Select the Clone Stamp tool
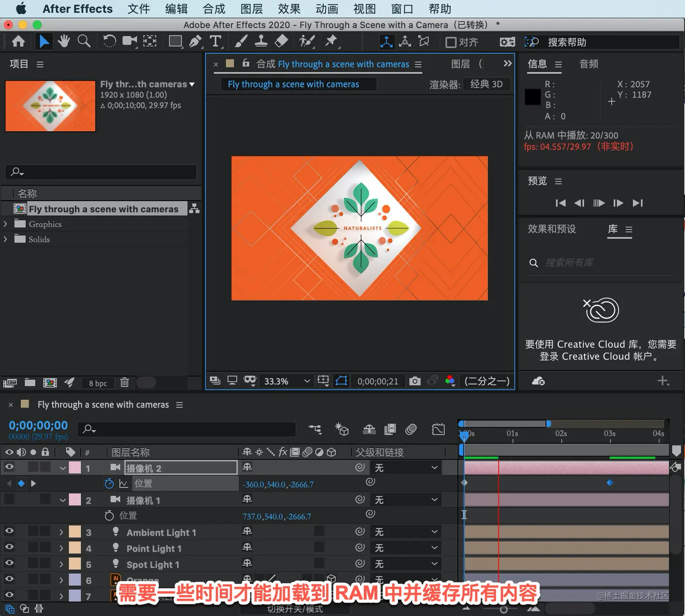This screenshot has width=685, height=616. tap(261, 42)
